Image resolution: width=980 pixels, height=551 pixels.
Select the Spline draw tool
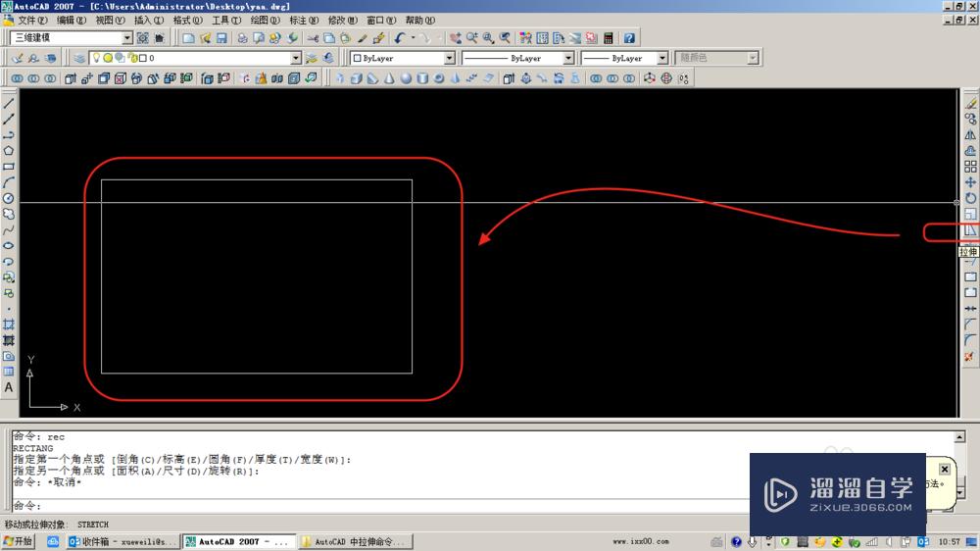(x=9, y=229)
